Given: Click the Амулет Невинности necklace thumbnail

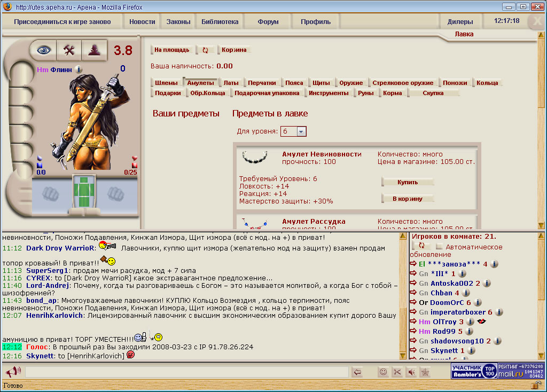Looking at the screenshot, I should click(x=255, y=158).
